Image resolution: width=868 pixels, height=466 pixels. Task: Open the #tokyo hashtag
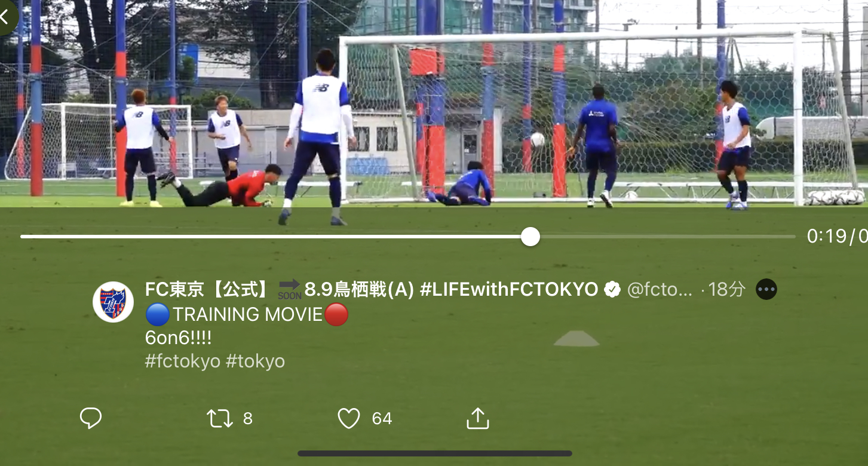[x=255, y=361]
